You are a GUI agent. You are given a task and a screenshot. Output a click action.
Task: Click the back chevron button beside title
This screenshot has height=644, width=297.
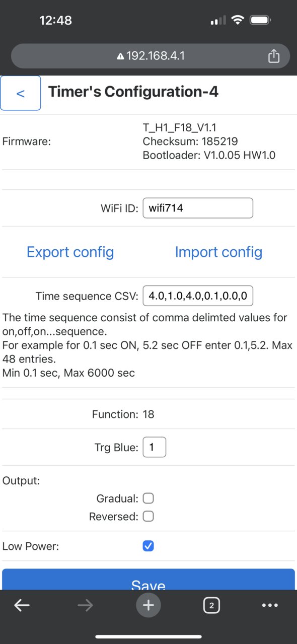(21, 93)
